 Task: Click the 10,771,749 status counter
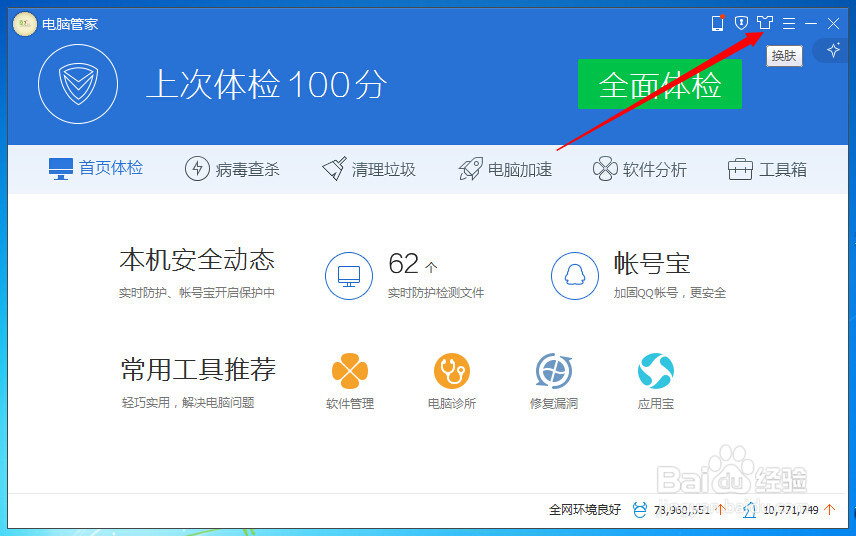(x=790, y=510)
